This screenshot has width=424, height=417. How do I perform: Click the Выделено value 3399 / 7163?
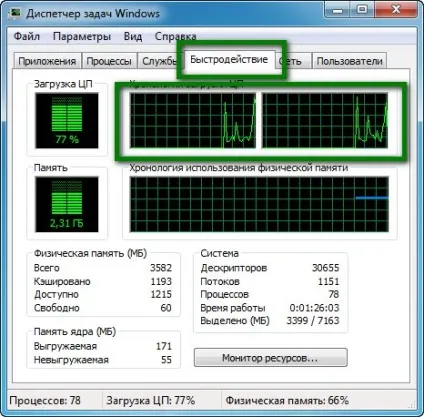point(313,321)
